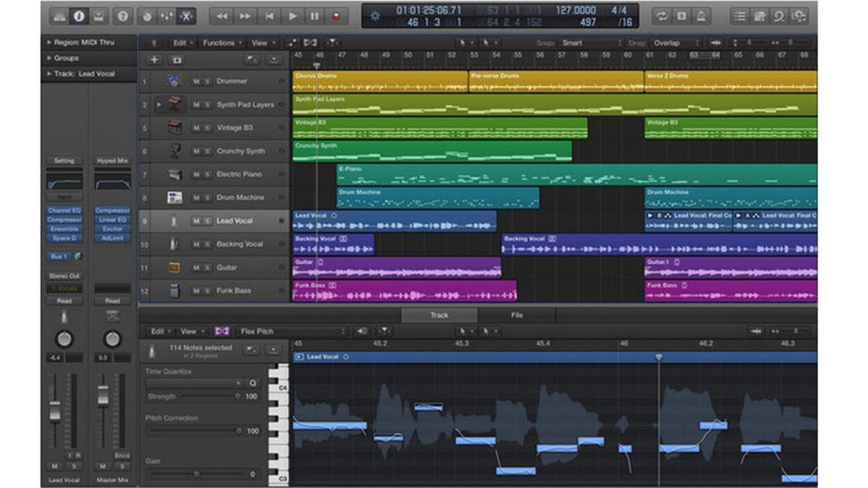Click the Guitar track amp icon
The image size is (868, 488).
(174, 267)
